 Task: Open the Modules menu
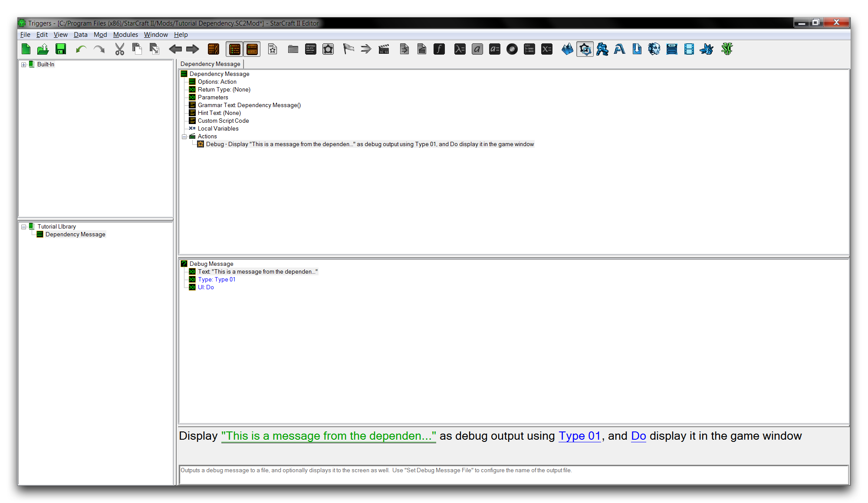point(125,35)
